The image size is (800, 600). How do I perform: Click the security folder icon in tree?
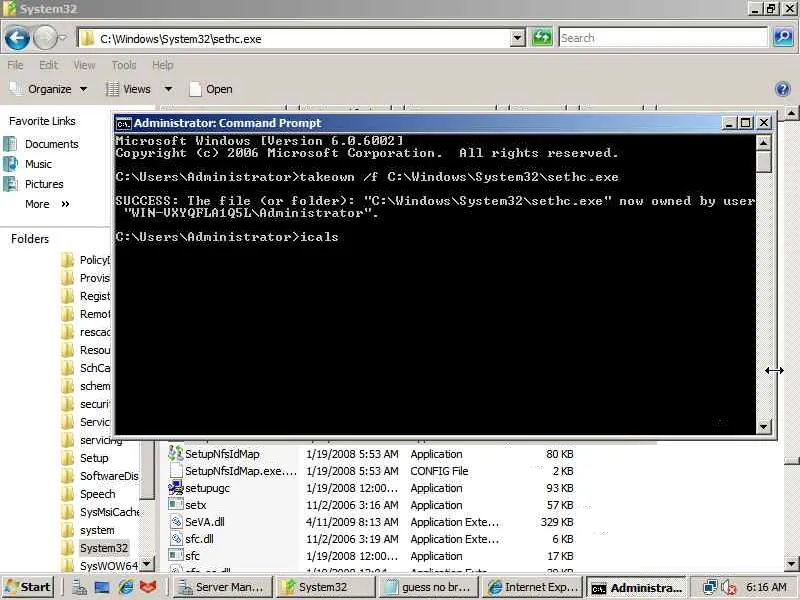coord(68,405)
